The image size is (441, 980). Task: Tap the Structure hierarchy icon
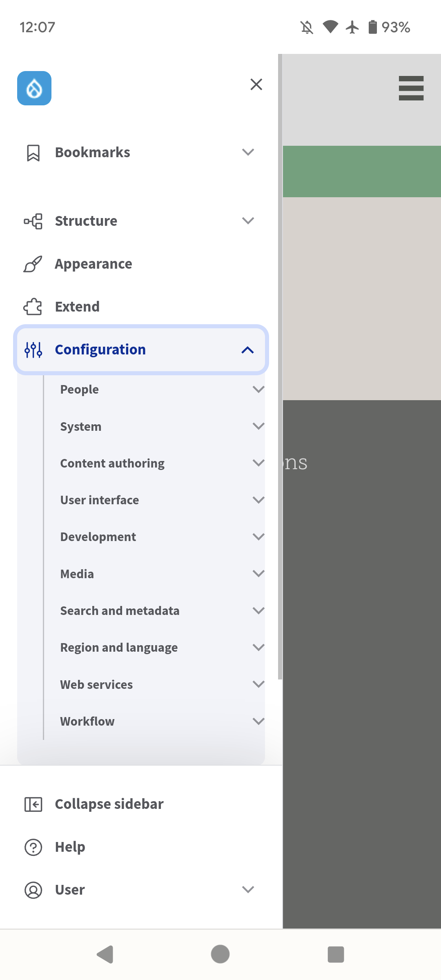33,221
